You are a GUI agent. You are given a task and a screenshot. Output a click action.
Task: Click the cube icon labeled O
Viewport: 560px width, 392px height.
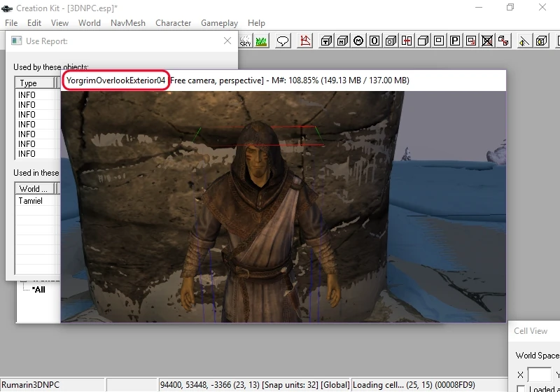(391, 41)
